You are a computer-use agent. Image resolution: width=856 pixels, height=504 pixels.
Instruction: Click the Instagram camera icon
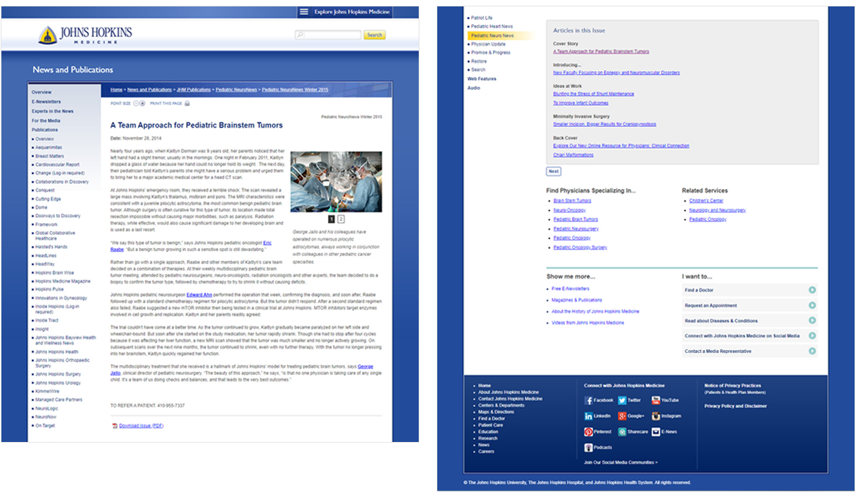[656, 416]
